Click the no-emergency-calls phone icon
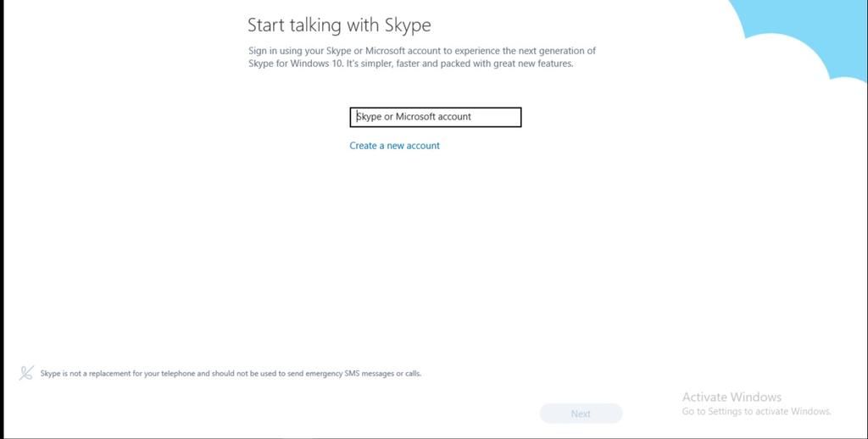This screenshot has width=868, height=439. 26,373
